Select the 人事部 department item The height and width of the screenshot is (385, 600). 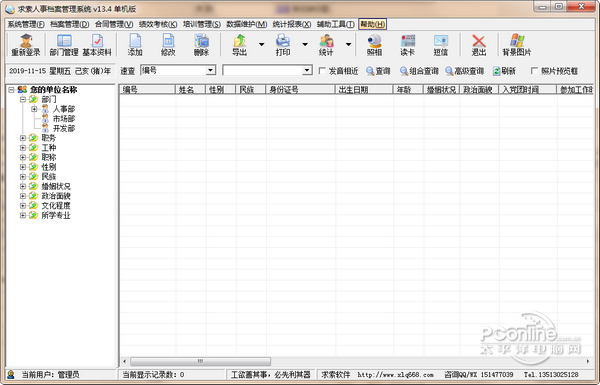[64, 109]
